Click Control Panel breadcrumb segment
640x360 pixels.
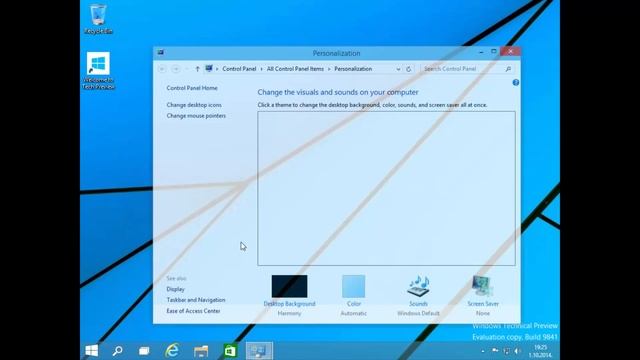[239, 69]
